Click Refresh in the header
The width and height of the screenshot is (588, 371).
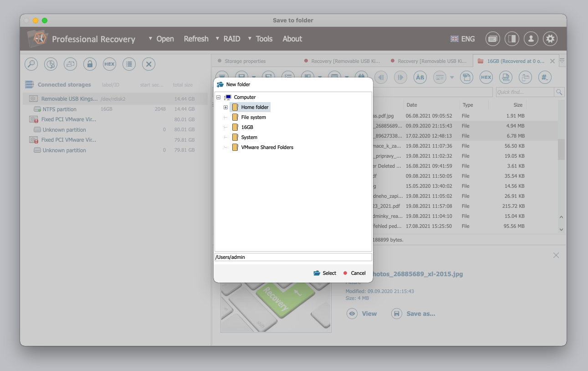point(196,39)
